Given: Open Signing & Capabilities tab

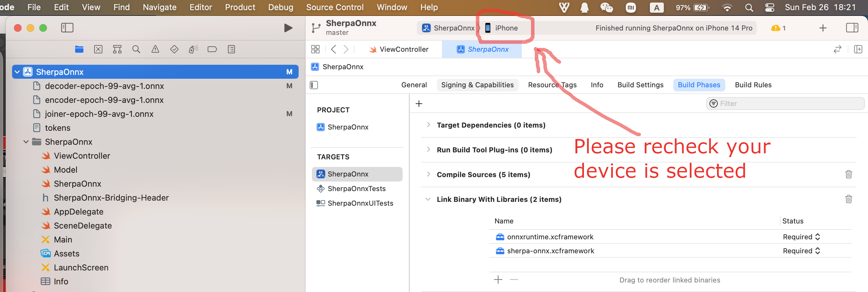Looking at the screenshot, I should point(477,85).
